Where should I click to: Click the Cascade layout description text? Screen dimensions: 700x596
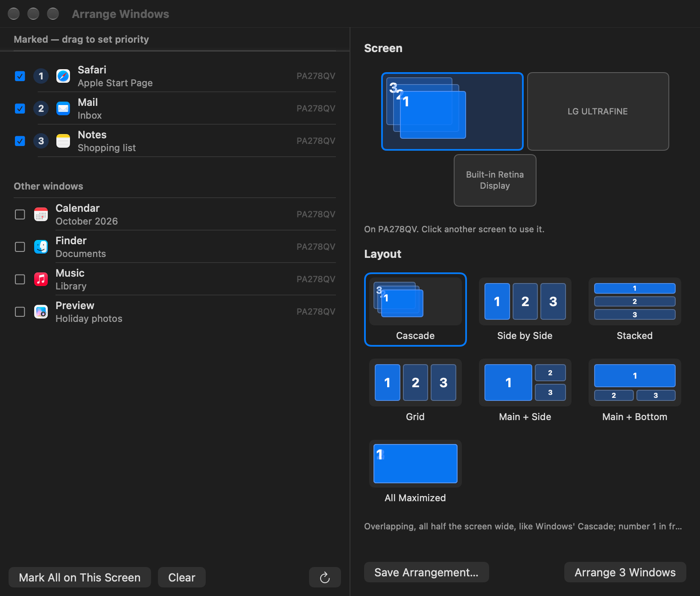click(523, 526)
